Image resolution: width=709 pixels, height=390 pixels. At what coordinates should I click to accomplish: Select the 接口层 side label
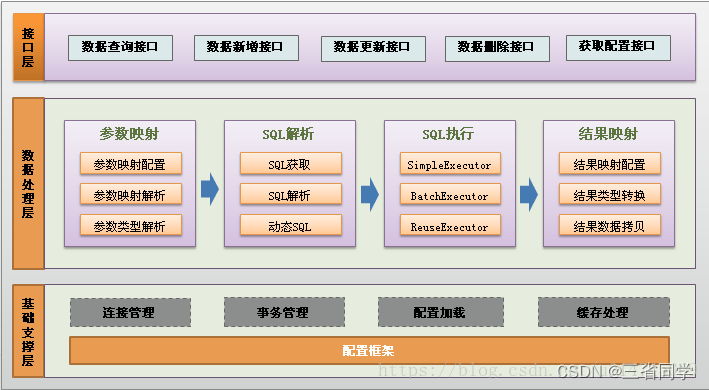pyautogui.click(x=28, y=47)
